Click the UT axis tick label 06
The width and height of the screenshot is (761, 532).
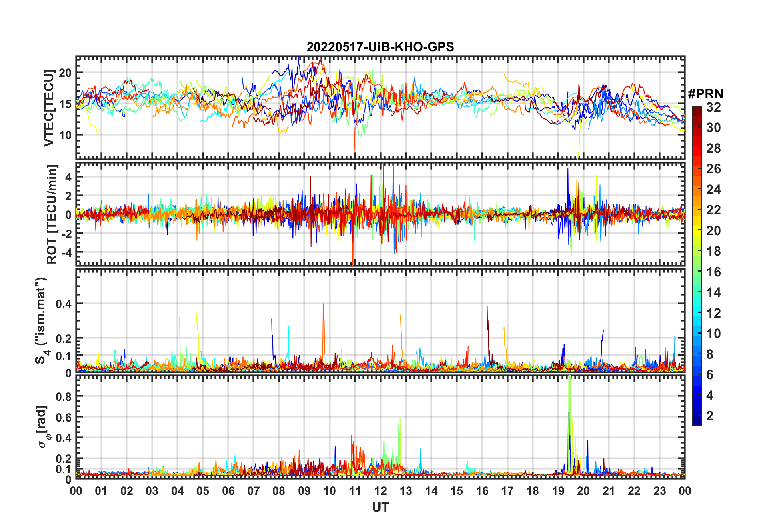coord(228,491)
